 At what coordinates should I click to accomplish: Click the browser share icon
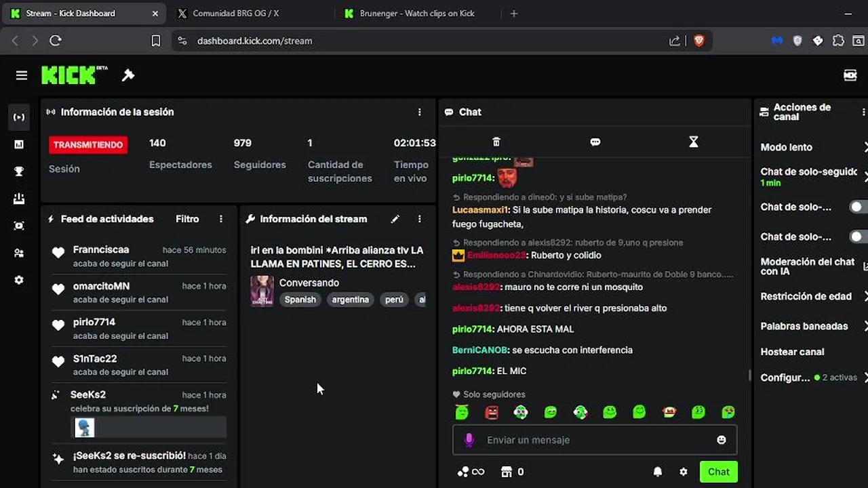click(674, 41)
